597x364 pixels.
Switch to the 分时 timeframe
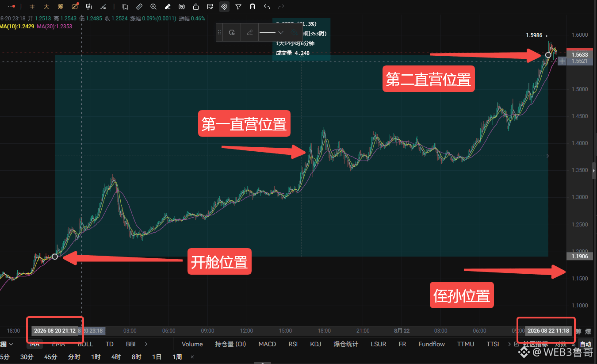[74, 357]
